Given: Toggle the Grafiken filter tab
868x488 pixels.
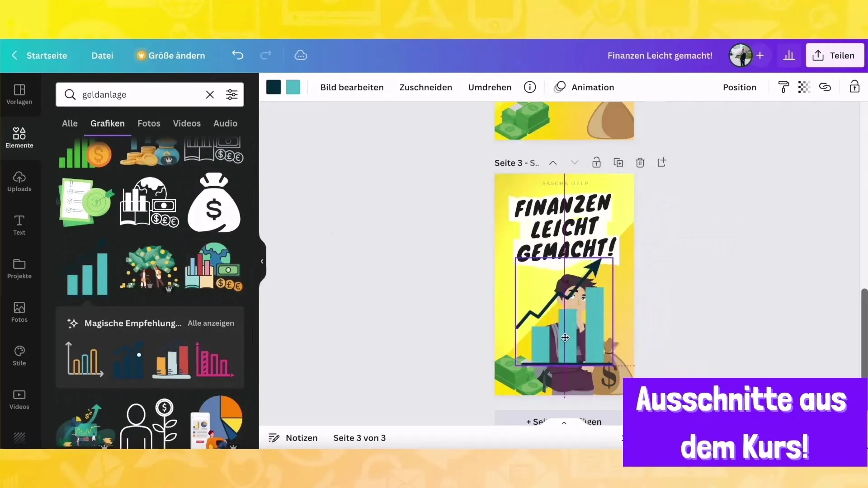Looking at the screenshot, I should click(x=107, y=123).
